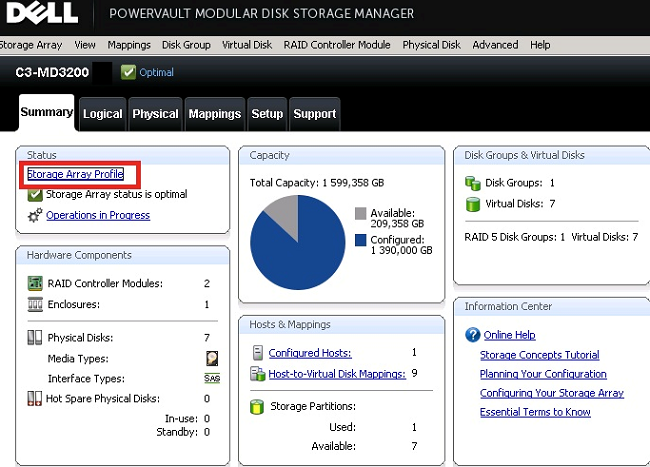Open the Advanced menu

[495, 45]
